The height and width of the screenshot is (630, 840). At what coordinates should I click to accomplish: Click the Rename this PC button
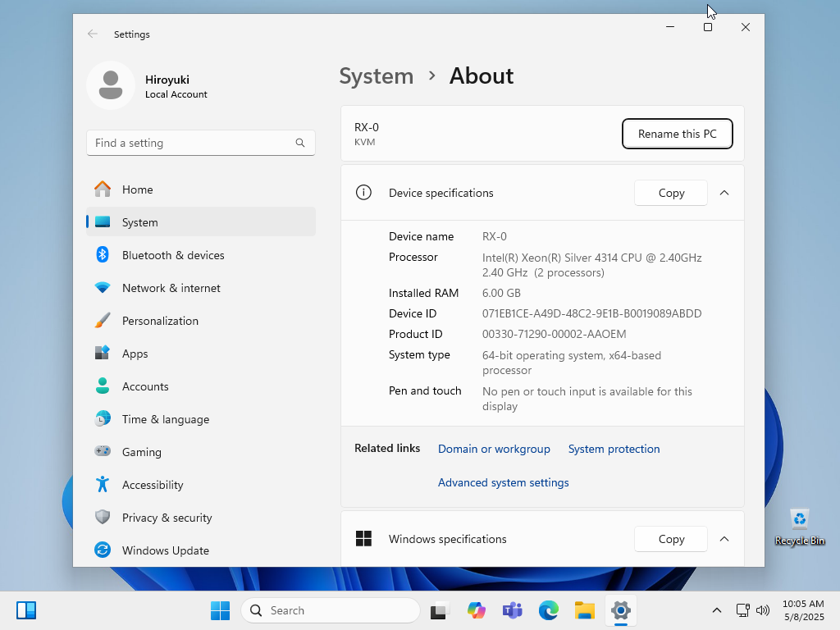pos(677,134)
